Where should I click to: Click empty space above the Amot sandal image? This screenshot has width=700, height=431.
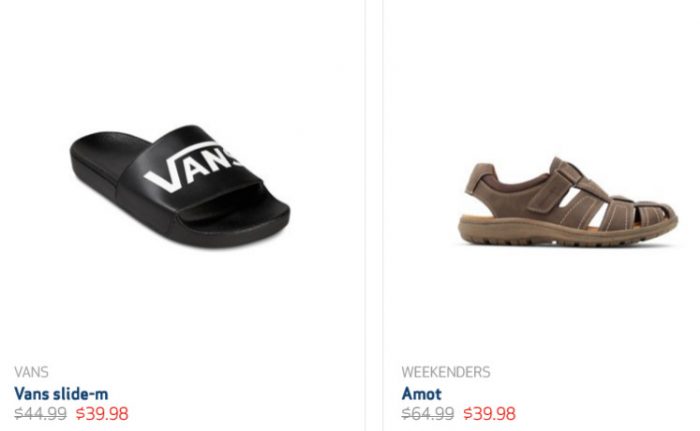(540, 71)
